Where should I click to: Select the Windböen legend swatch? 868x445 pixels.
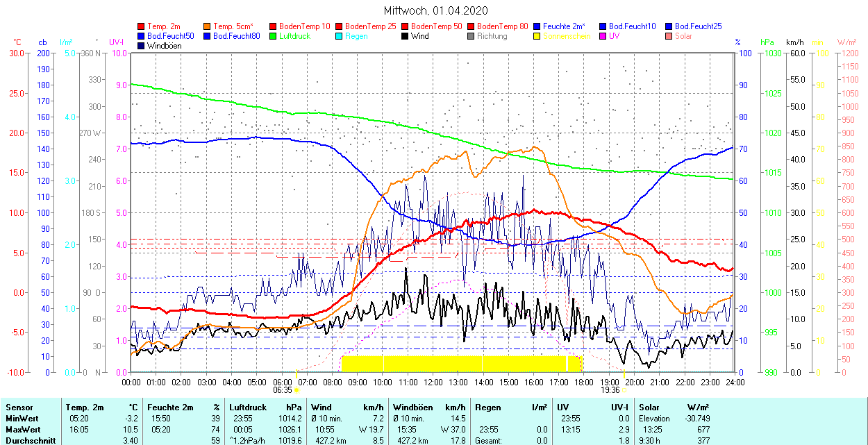142,46
